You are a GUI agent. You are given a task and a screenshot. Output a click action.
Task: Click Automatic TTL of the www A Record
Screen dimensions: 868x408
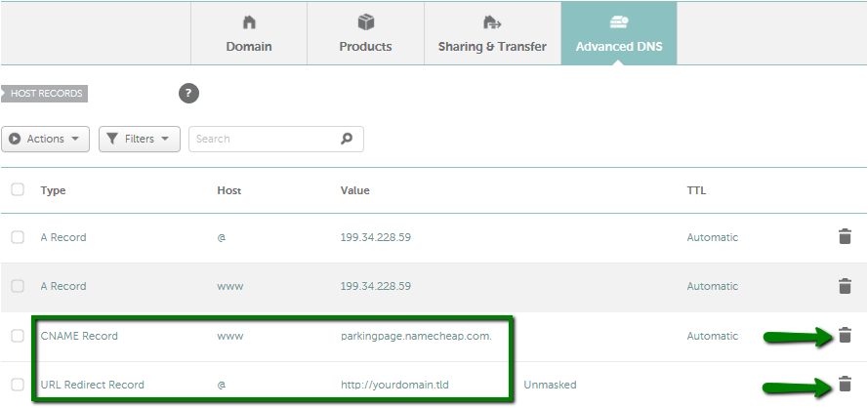(713, 286)
